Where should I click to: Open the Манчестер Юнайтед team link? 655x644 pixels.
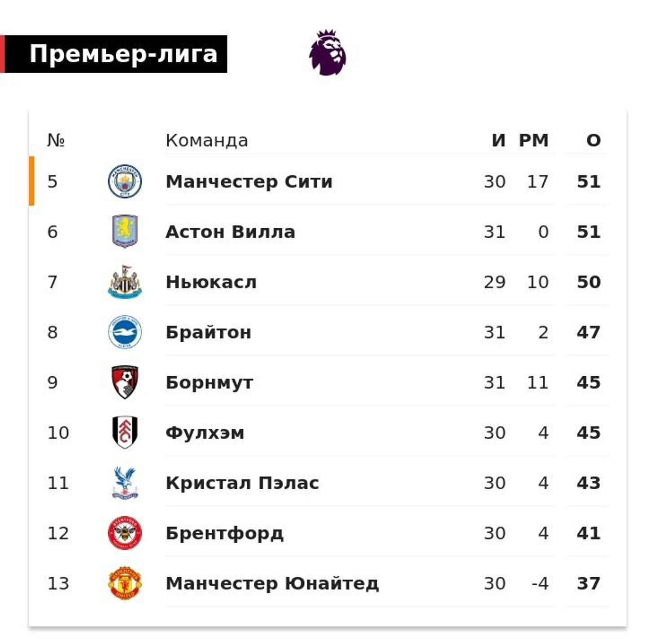[x=272, y=583]
